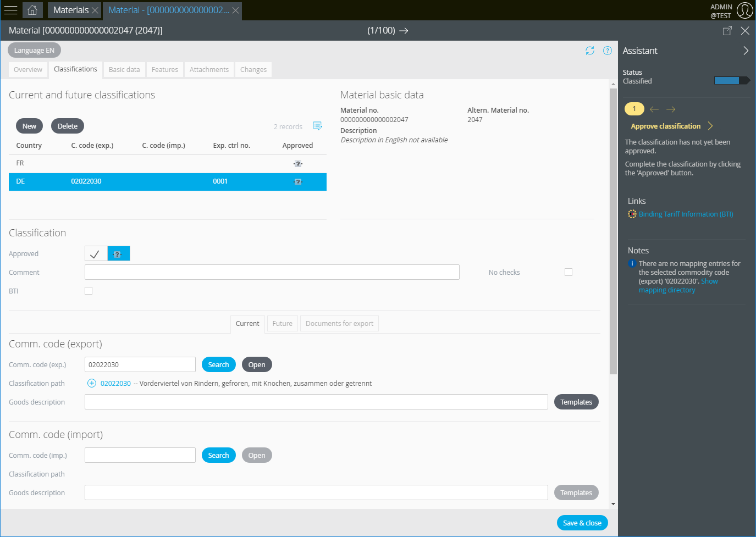756x537 pixels.
Task: Create a New classification
Action: click(x=29, y=126)
